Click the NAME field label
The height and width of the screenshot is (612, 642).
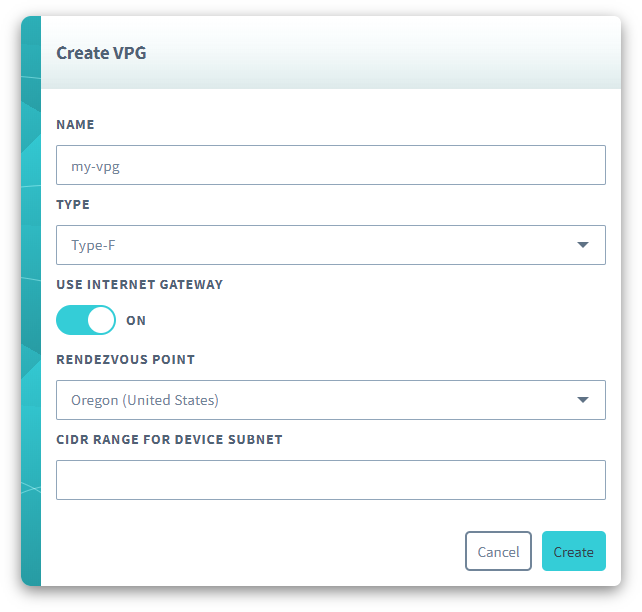tap(75, 125)
